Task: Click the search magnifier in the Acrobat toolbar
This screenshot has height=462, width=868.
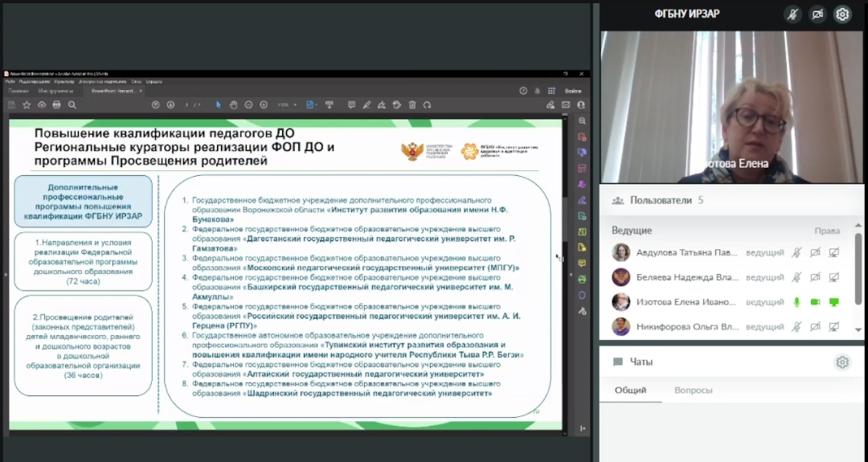Action: point(72,104)
